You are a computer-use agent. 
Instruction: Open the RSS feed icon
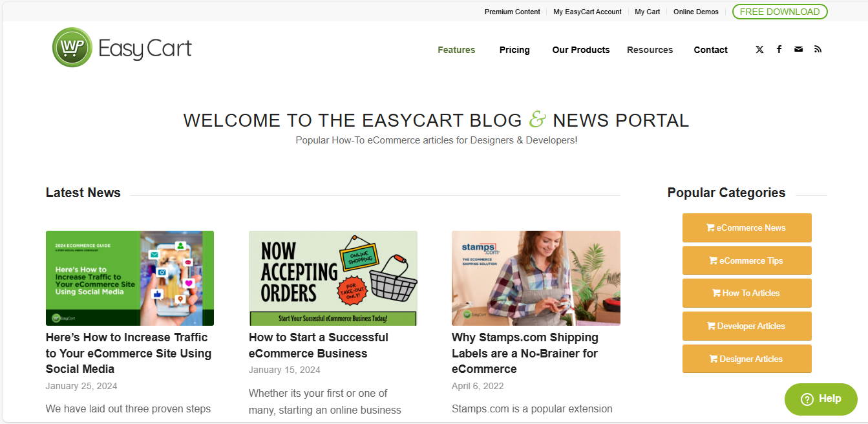[x=818, y=50]
